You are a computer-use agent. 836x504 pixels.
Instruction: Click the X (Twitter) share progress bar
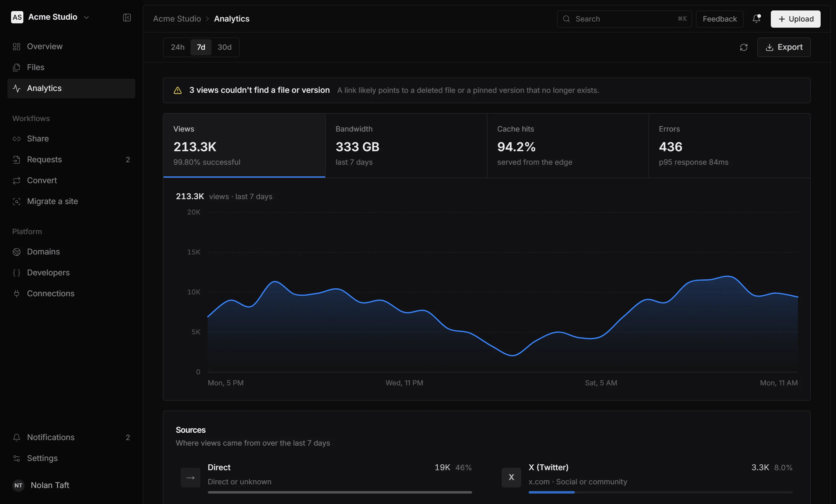[661, 492]
